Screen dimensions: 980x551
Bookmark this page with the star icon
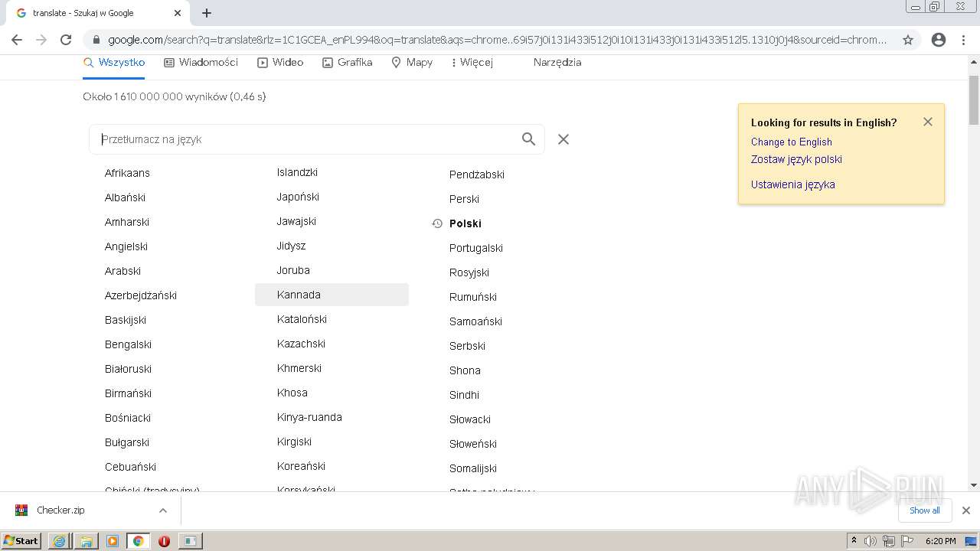tap(908, 40)
